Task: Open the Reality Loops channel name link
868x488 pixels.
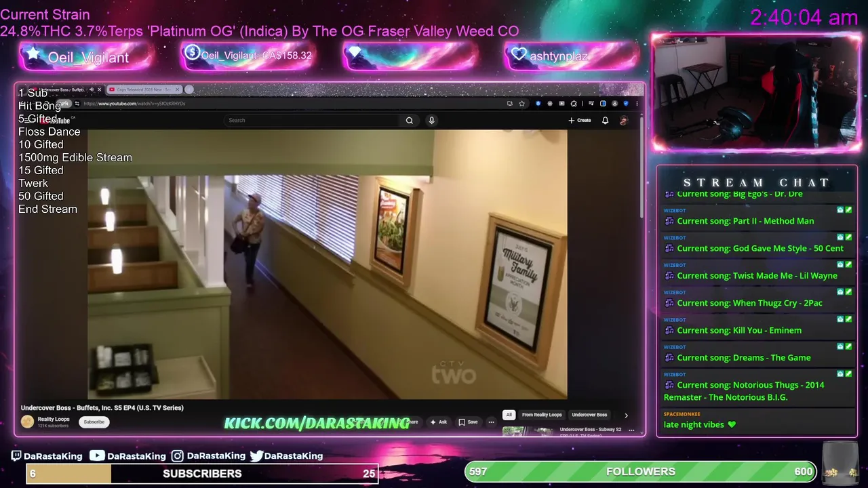Action: (54, 420)
